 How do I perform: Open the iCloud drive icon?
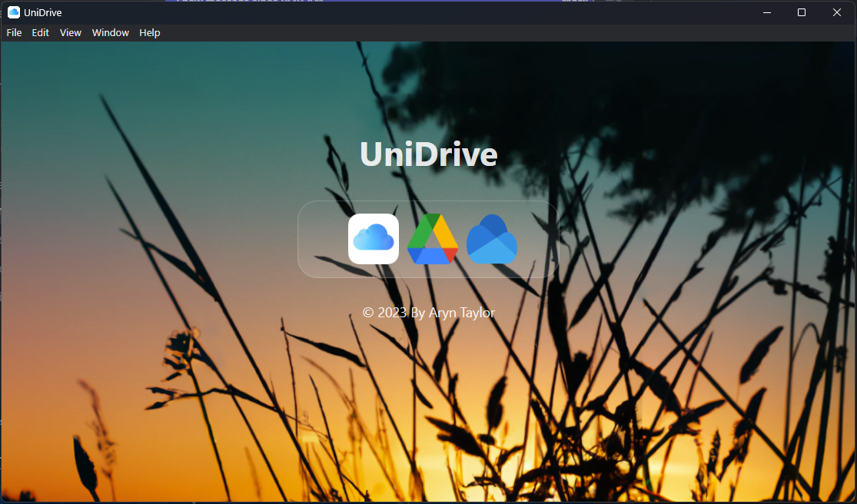373,239
